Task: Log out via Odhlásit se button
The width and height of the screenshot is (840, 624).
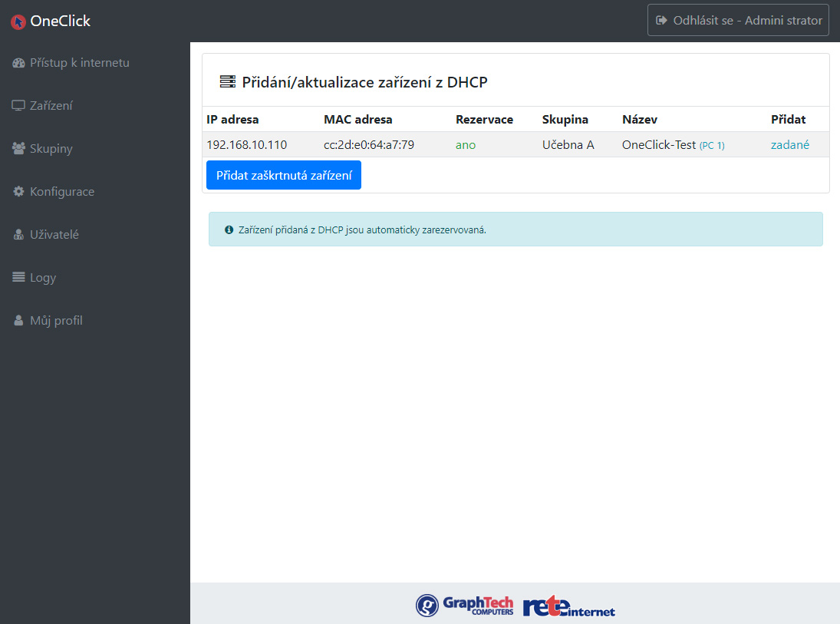Action: pos(738,21)
